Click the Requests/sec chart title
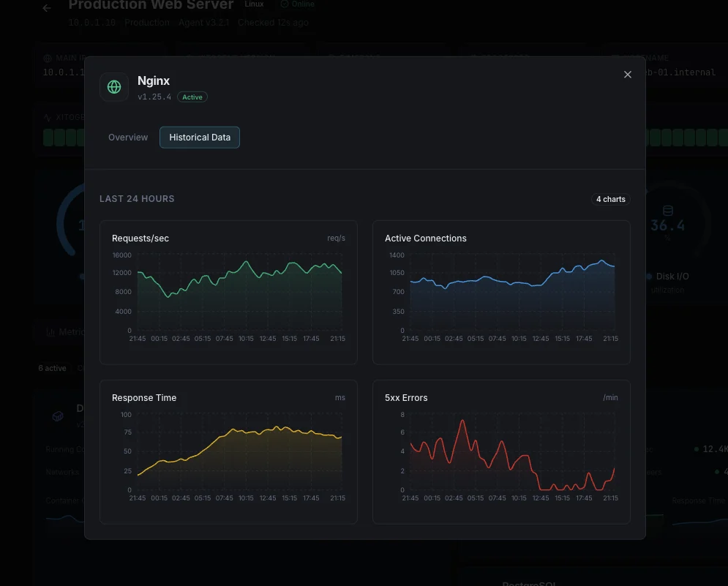728x586 pixels. (140, 238)
